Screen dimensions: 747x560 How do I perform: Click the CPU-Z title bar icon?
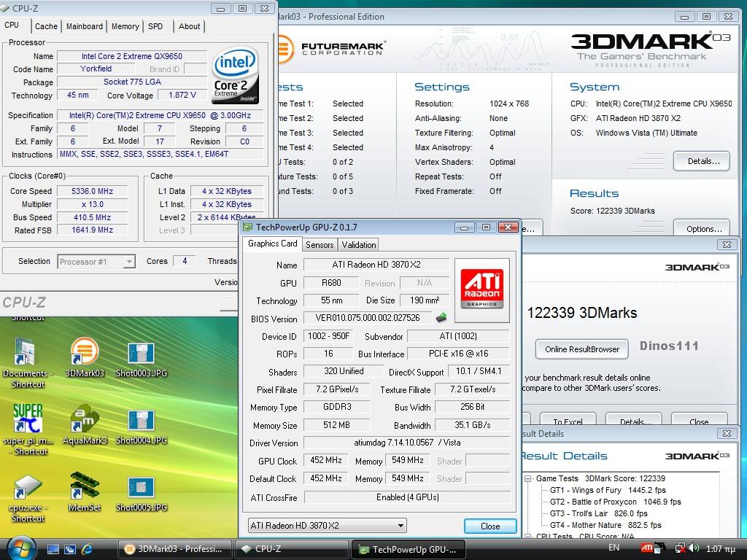pos(5,8)
